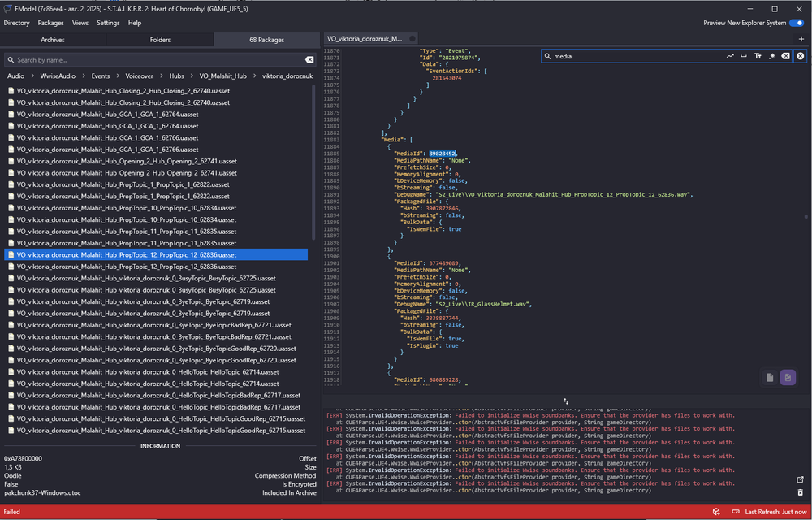The height and width of the screenshot is (520, 812).
Task: Open the Help menu
Action: click(x=135, y=23)
